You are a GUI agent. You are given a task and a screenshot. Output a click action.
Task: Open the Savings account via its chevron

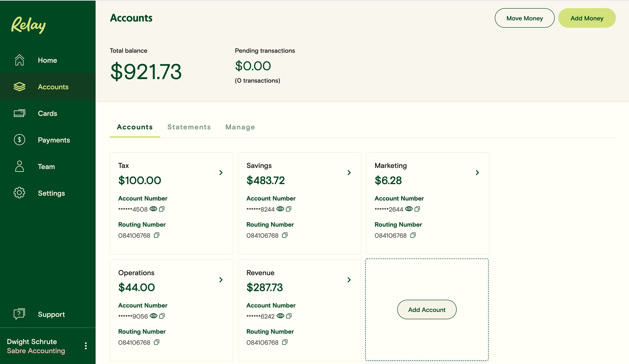click(349, 173)
